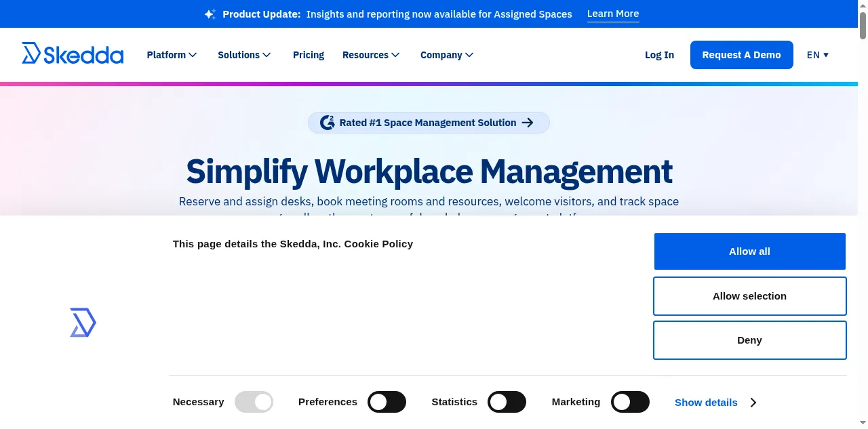The image size is (868, 429).
Task: Enable the Preferences cookies switch
Action: pos(387,402)
